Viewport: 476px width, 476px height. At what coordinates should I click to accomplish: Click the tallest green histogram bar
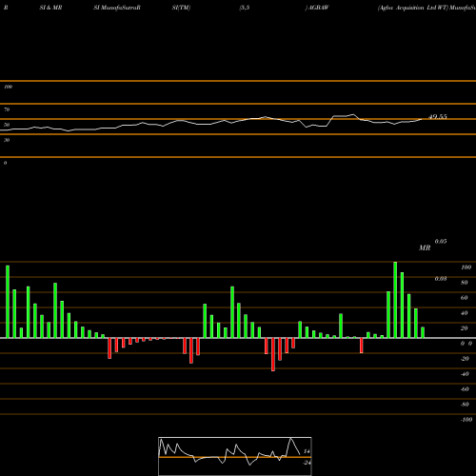click(x=395, y=300)
